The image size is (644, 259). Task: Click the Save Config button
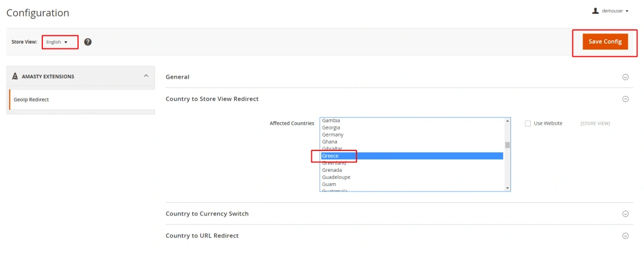[605, 42]
